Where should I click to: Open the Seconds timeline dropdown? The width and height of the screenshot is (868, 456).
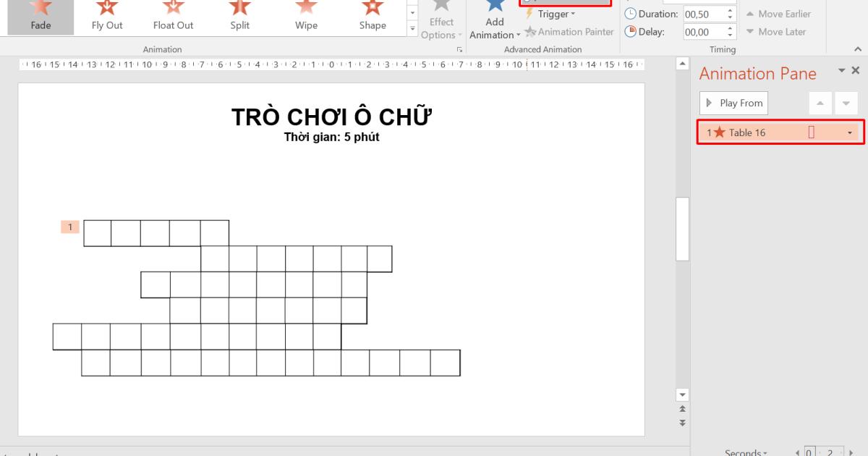tap(746, 452)
